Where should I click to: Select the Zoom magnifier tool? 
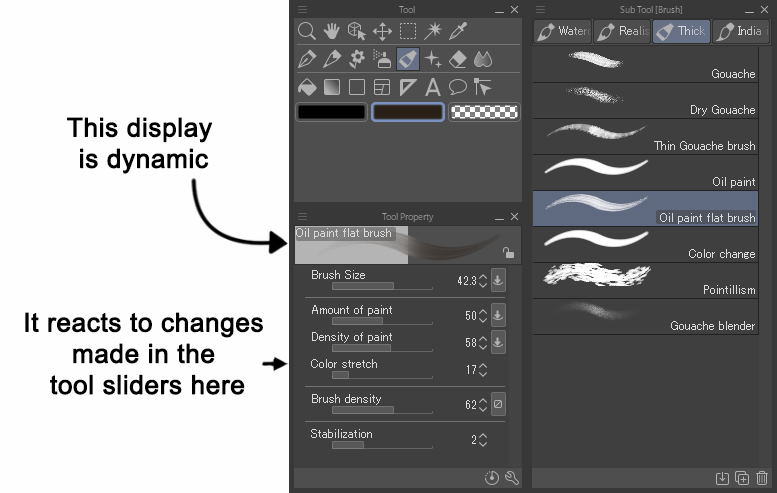[x=308, y=32]
